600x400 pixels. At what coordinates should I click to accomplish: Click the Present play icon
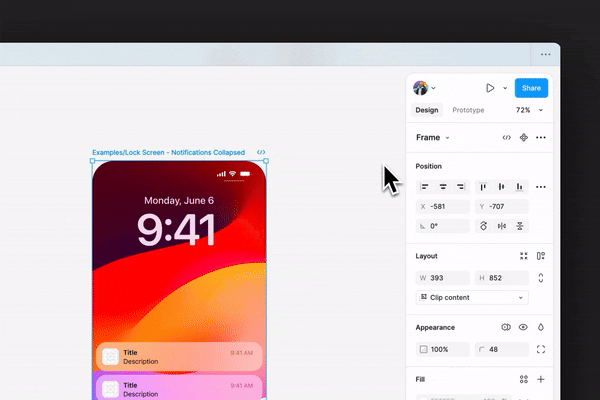(x=490, y=88)
